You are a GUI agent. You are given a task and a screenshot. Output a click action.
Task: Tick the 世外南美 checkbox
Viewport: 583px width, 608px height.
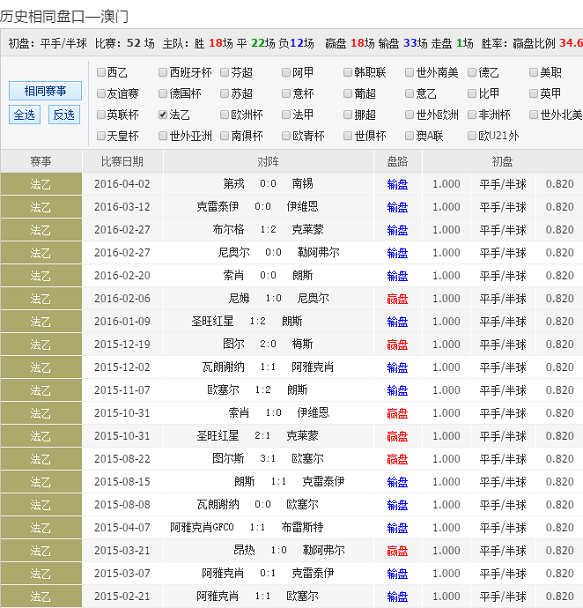click(409, 73)
